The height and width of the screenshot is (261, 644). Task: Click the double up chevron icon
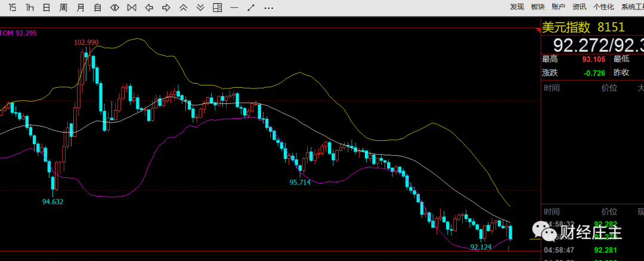tap(183, 7)
